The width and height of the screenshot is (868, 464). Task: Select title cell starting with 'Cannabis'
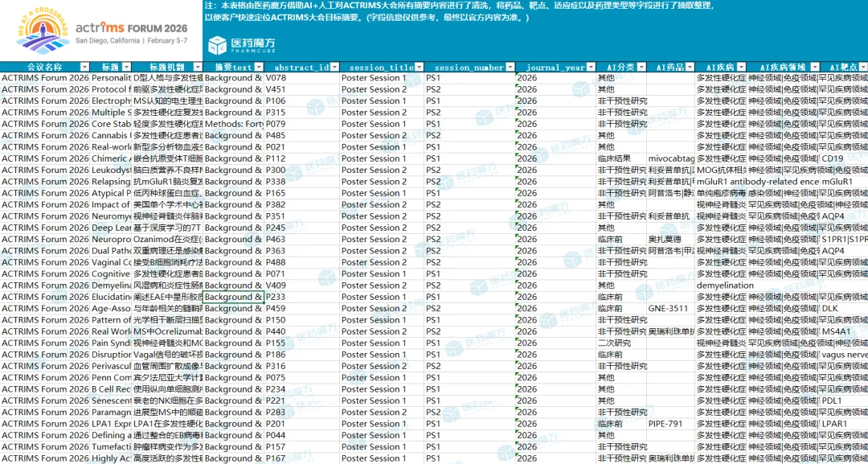pos(111,135)
